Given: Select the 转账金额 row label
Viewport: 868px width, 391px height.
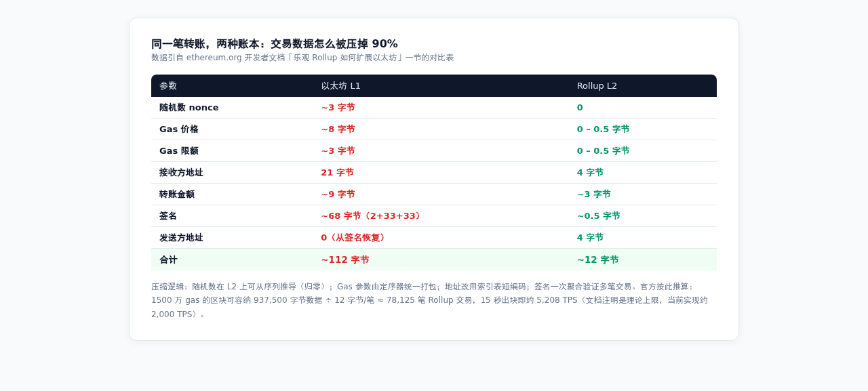Looking at the screenshot, I should 177,194.
